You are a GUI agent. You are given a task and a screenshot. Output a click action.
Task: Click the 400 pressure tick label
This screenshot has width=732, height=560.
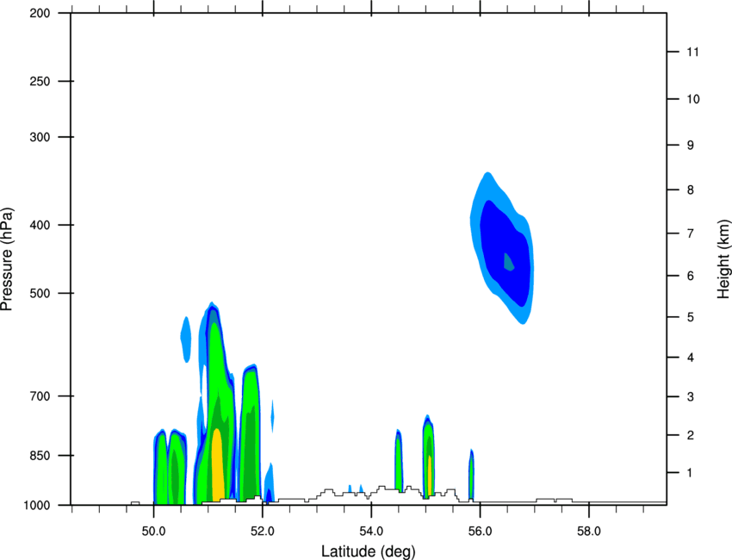tap(40, 225)
